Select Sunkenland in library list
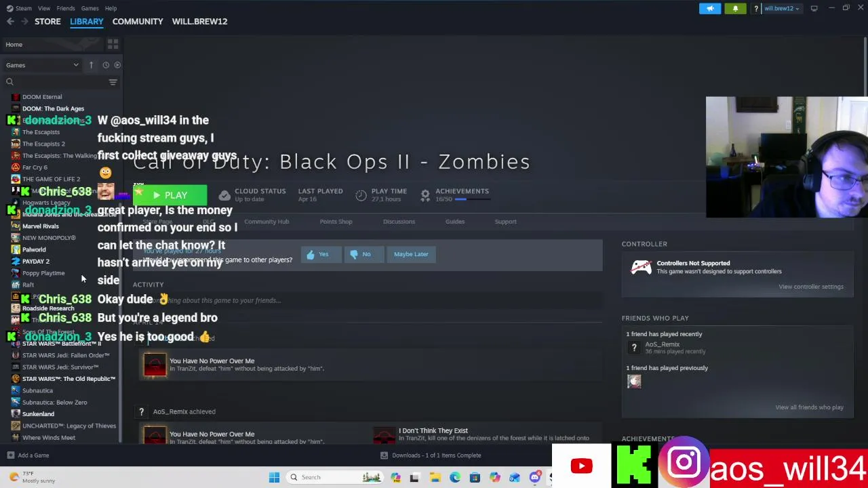The image size is (868, 488). tap(38, 413)
